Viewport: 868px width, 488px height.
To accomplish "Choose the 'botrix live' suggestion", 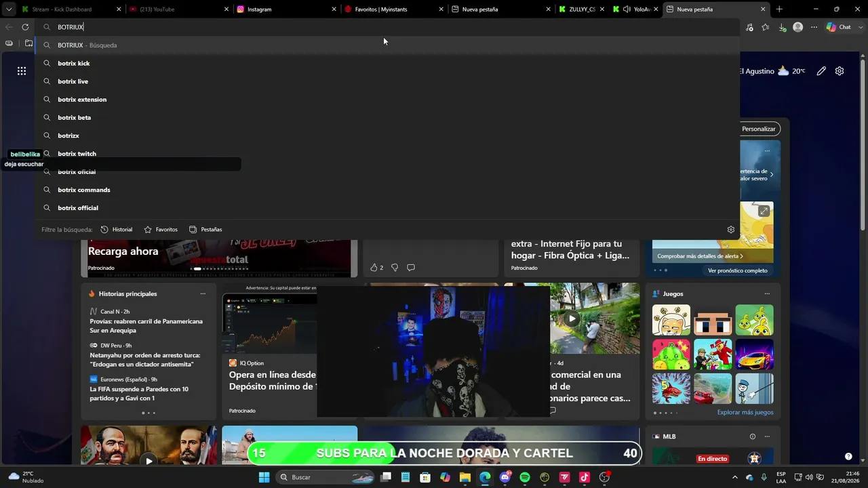I will pos(387,81).
